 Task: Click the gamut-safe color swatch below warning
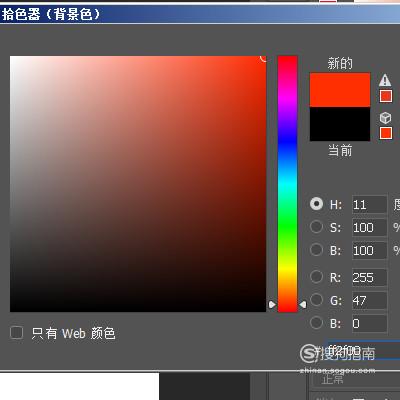click(386, 96)
